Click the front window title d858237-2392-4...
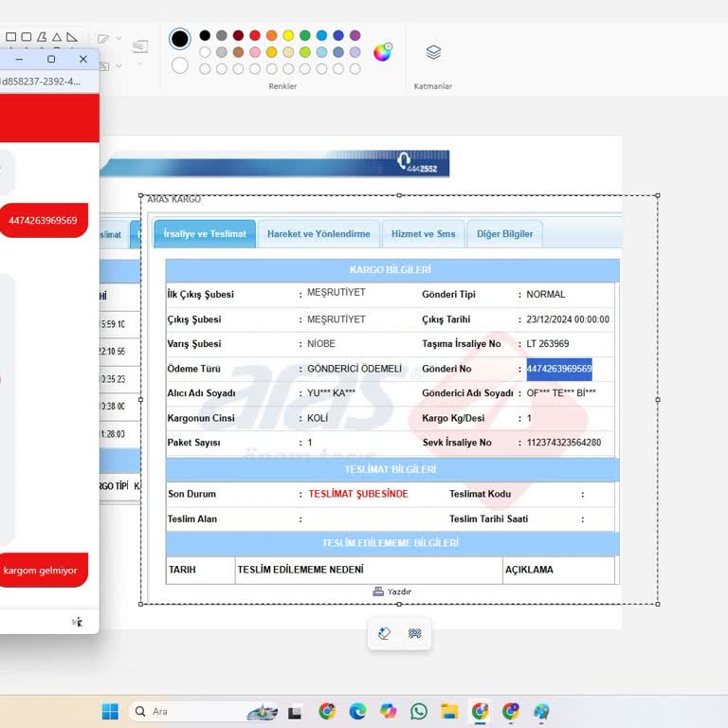 click(x=41, y=82)
